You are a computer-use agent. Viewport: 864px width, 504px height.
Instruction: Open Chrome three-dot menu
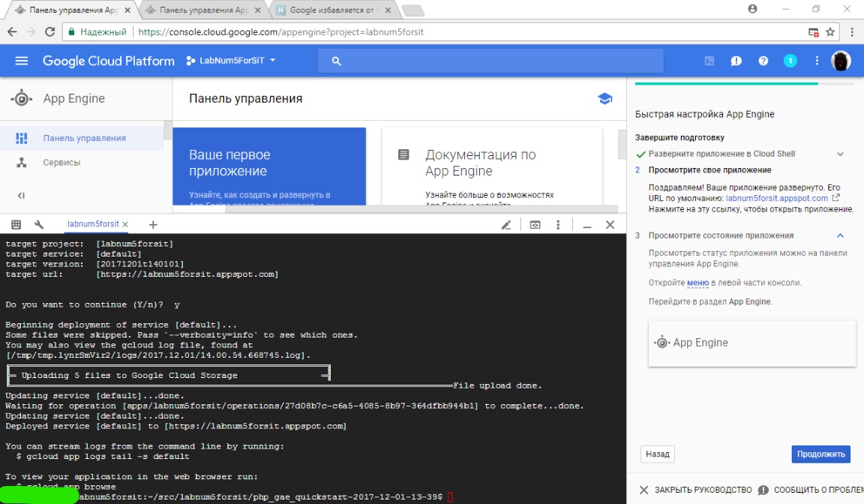851,32
